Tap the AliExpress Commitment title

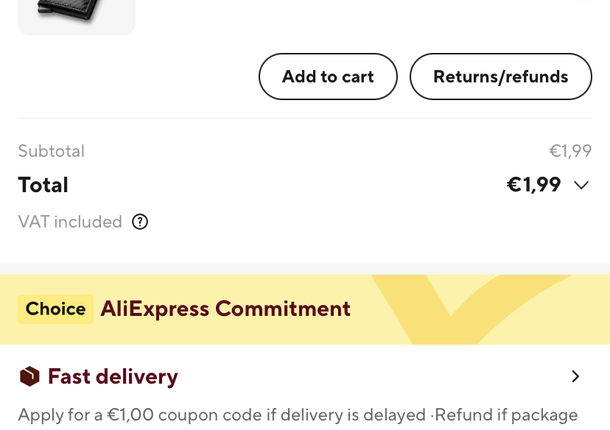pos(225,309)
